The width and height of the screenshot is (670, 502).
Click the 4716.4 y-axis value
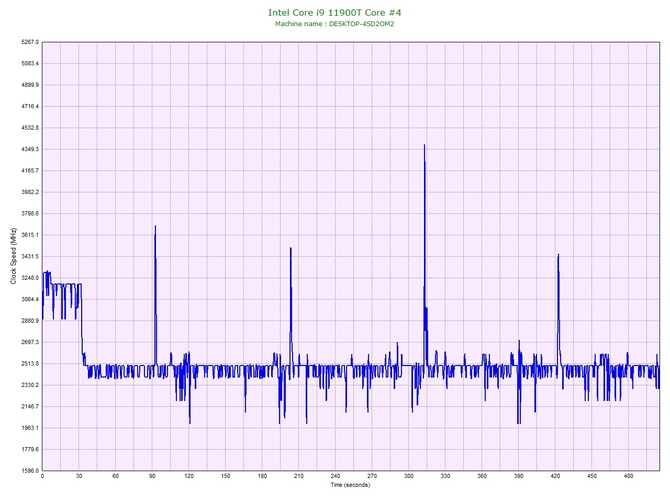[x=30, y=106]
